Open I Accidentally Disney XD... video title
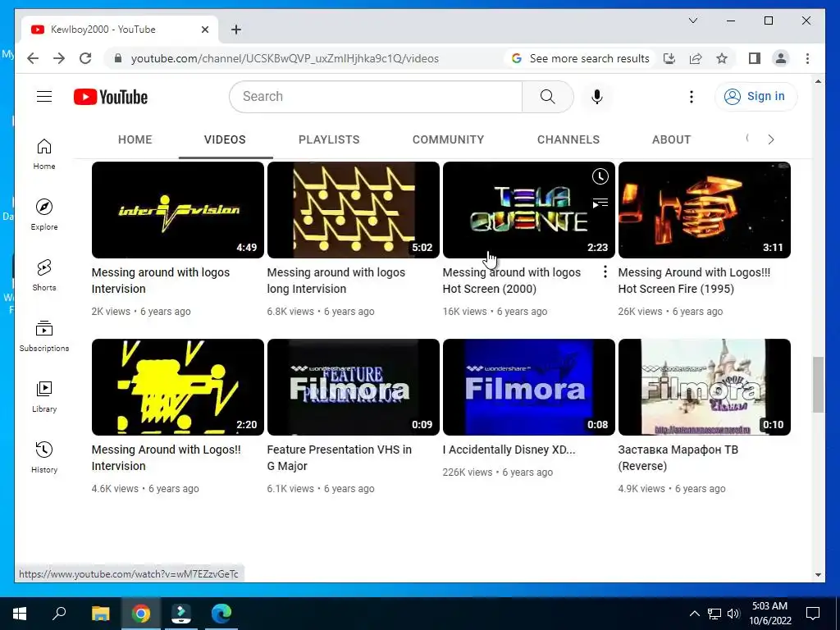 click(x=509, y=450)
